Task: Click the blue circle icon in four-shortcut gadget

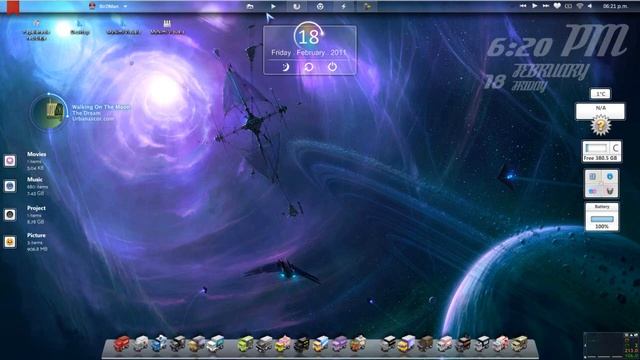Action: [610, 177]
